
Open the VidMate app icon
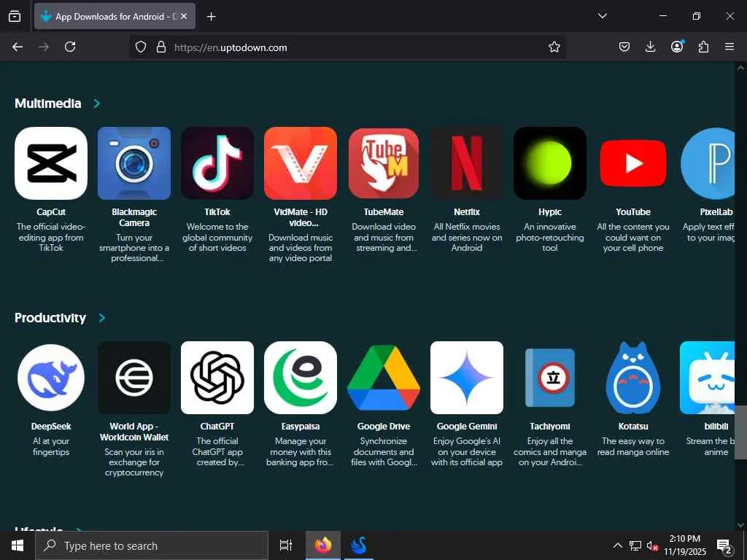coord(301,163)
